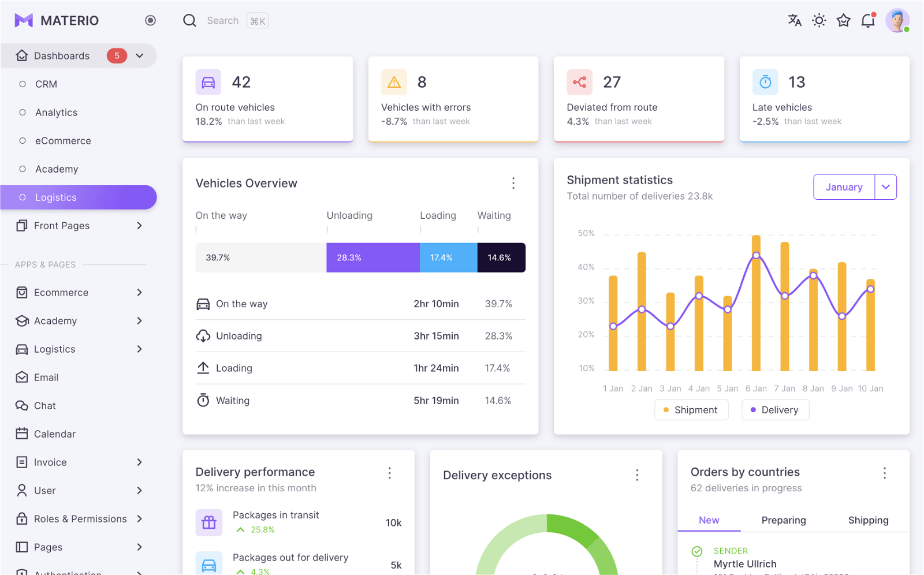Open the language translation menu icon
This screenshot has width=924, height=575.
point(795,21)
